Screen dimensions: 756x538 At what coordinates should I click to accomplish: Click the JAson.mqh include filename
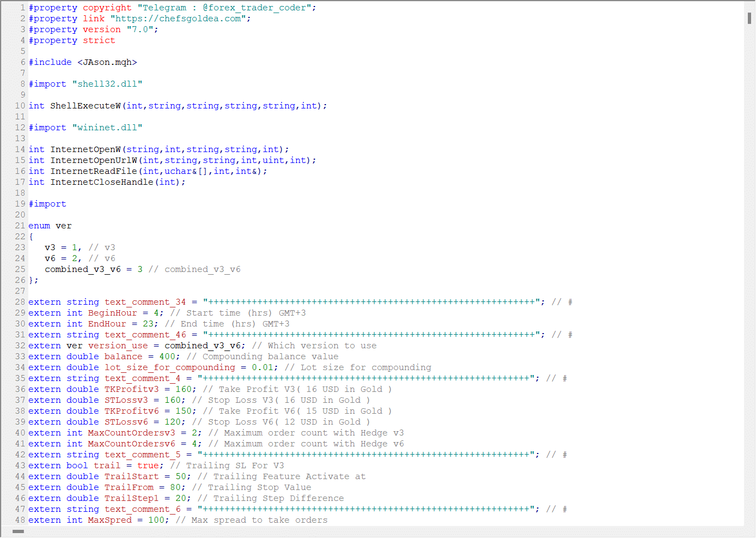[107, 62]
